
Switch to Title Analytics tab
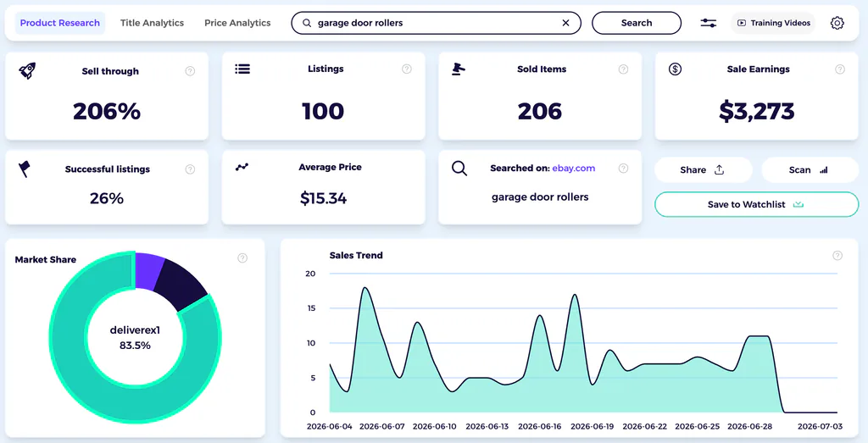[152, 23]
